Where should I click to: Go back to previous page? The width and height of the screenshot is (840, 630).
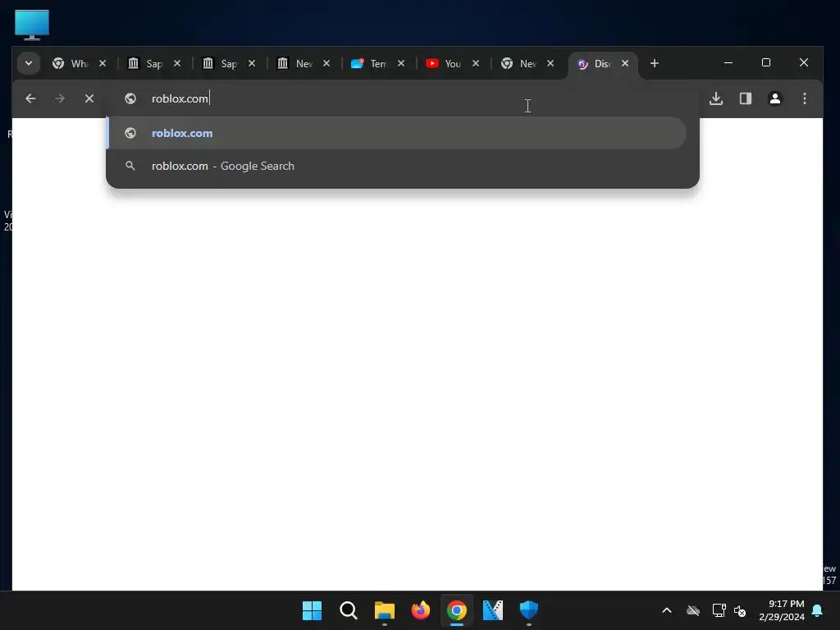tap(30, 98)
